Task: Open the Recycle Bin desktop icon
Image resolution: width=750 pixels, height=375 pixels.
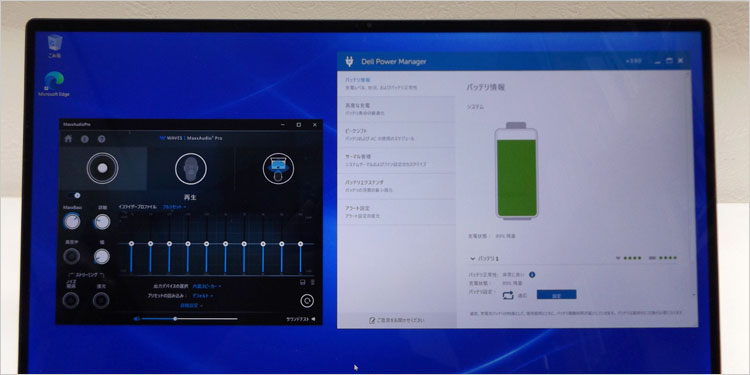Action: pos(55,46)
